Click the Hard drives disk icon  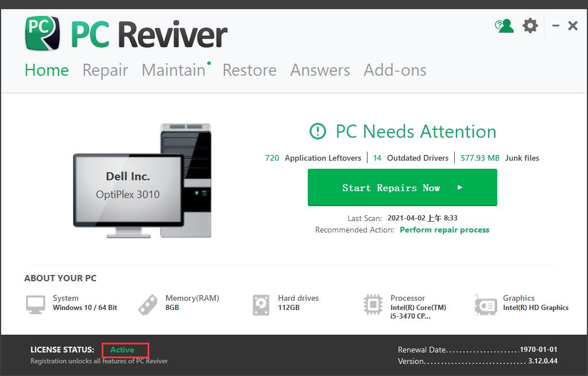click(260, 304)
